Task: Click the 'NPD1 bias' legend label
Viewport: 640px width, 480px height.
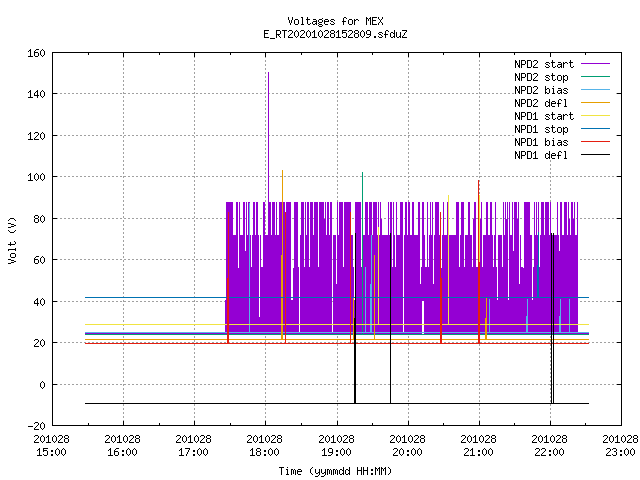Action: pyautogui.click(x=541, y=142)
